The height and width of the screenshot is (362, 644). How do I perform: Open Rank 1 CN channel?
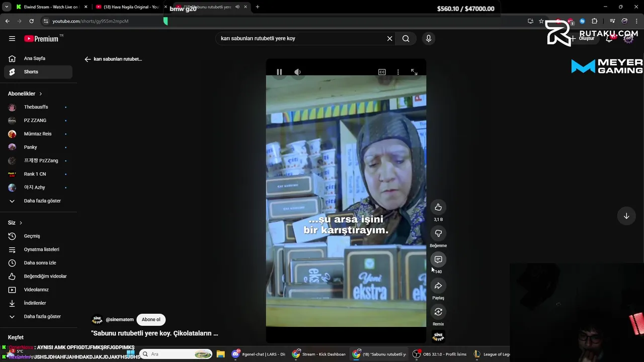coord(38,174)
